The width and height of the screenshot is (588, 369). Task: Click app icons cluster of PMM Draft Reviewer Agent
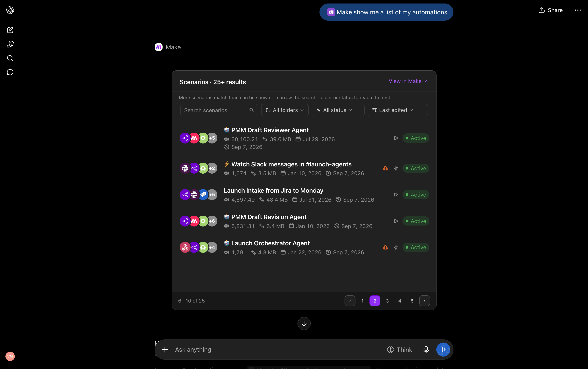[x=199, y=138]
